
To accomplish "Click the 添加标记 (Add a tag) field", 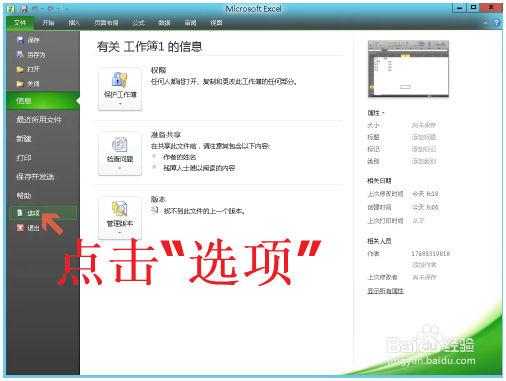I will pos(424,149).
